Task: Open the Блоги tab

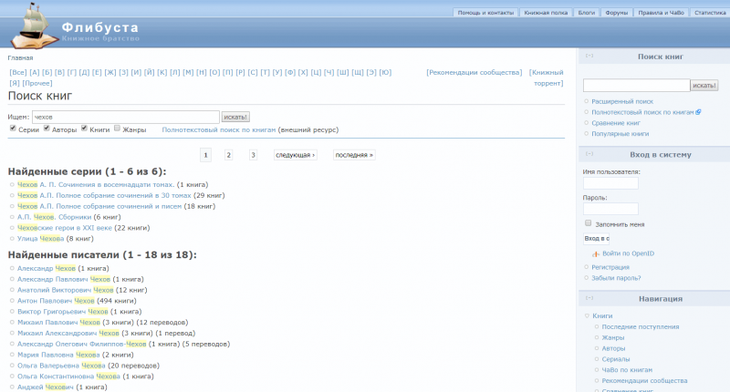Action: (587, 13)
